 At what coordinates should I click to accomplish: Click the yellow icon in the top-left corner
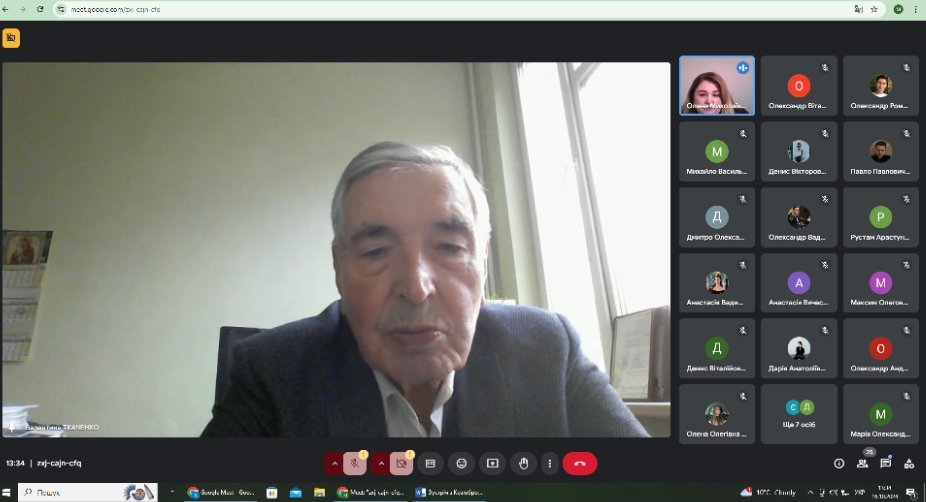tap(11, 38)
